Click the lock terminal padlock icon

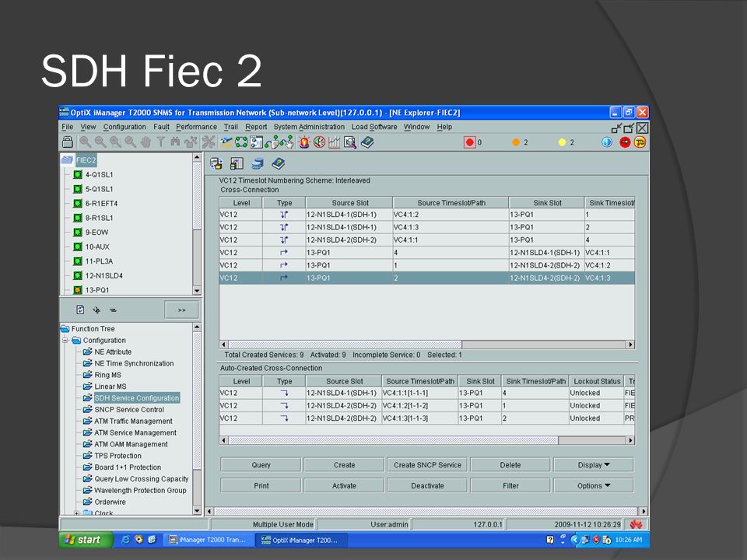click(68, 142)
